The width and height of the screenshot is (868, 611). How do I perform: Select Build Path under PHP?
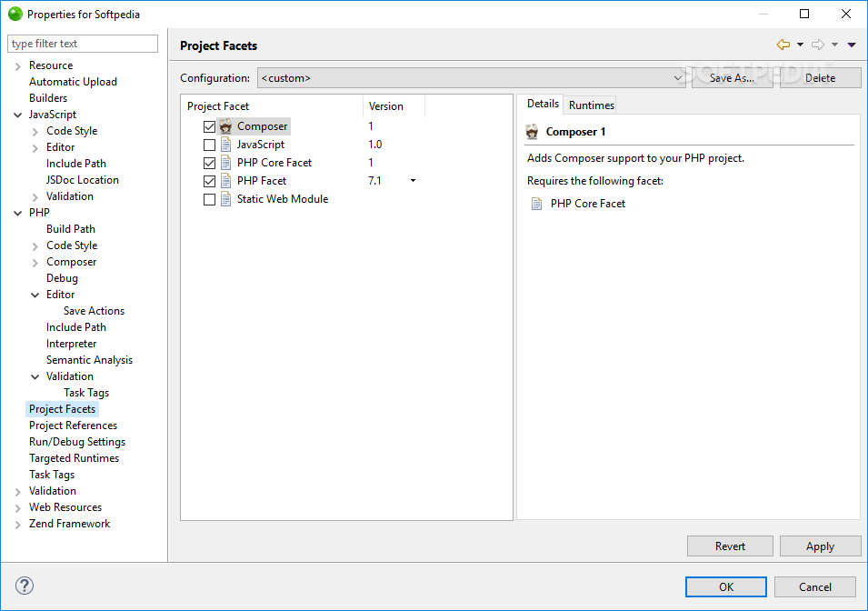71,229
